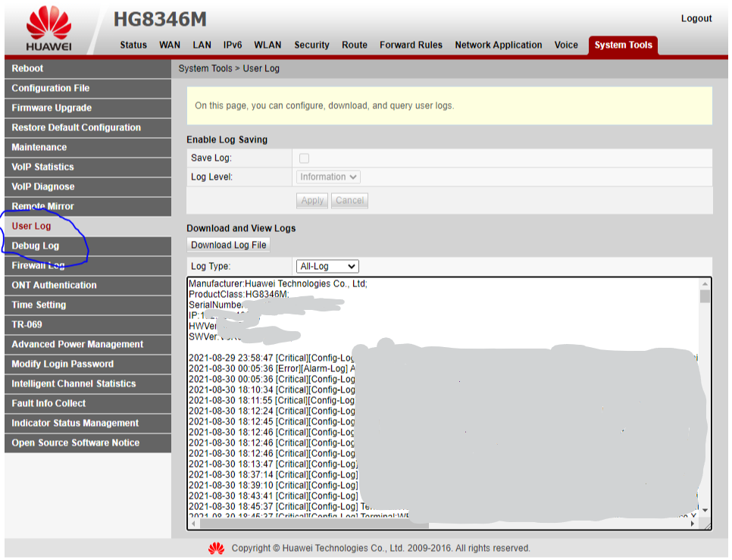Toggle the Save Log checkbox
The width and height of the screenshot is (732, 560).
tap(304, 158)
